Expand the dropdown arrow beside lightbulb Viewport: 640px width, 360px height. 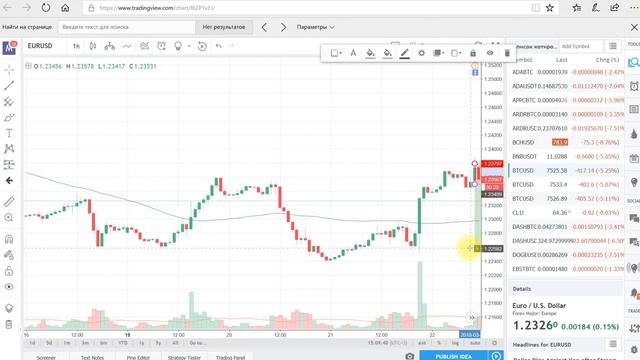pos(189,46)
